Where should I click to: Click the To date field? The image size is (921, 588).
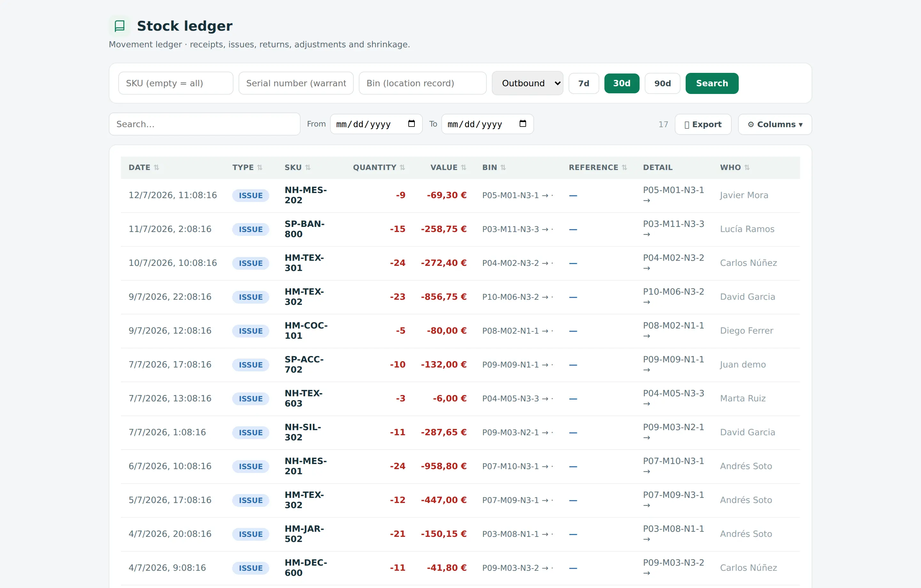[x=487, y=124]
